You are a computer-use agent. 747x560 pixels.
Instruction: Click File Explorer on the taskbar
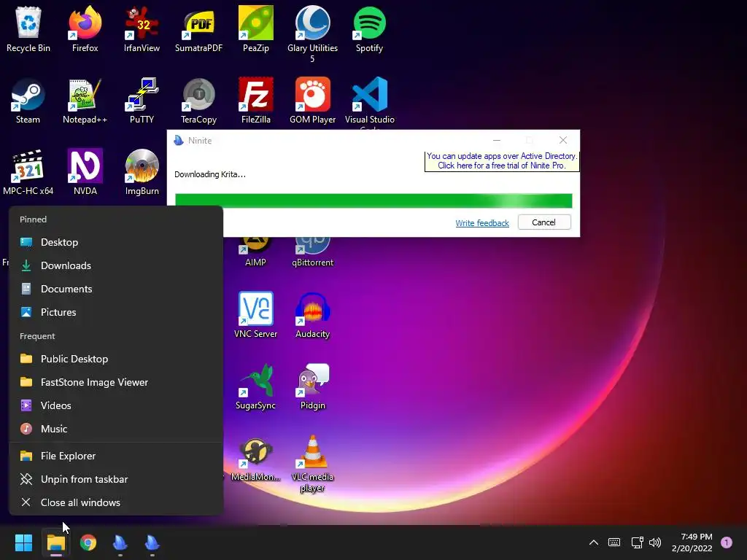pyautogui.click(x=55, y=542)
